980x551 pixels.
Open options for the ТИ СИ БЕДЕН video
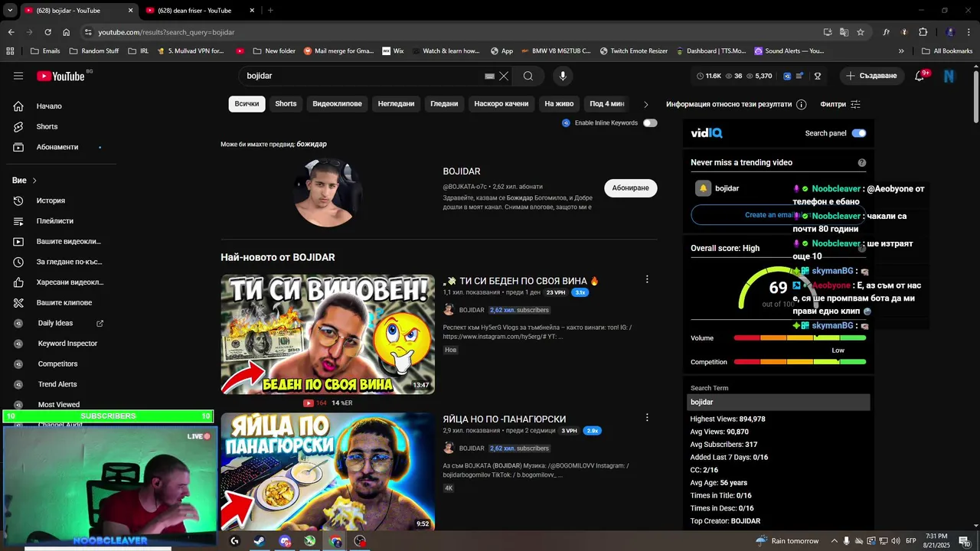(647, 279)
